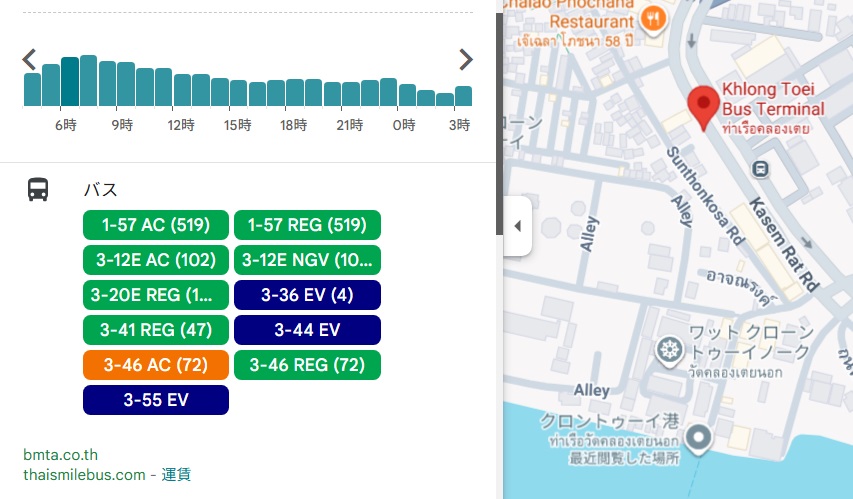Screen dimensions: 853x499
Task: Click the highlighted darkest bar in the busy-hours chart
Action: tap(70, 82)
